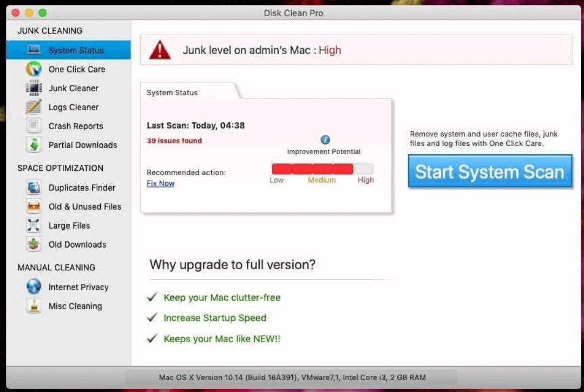
Task: Maximize window with green button
Action: click(x=43, y=13)
